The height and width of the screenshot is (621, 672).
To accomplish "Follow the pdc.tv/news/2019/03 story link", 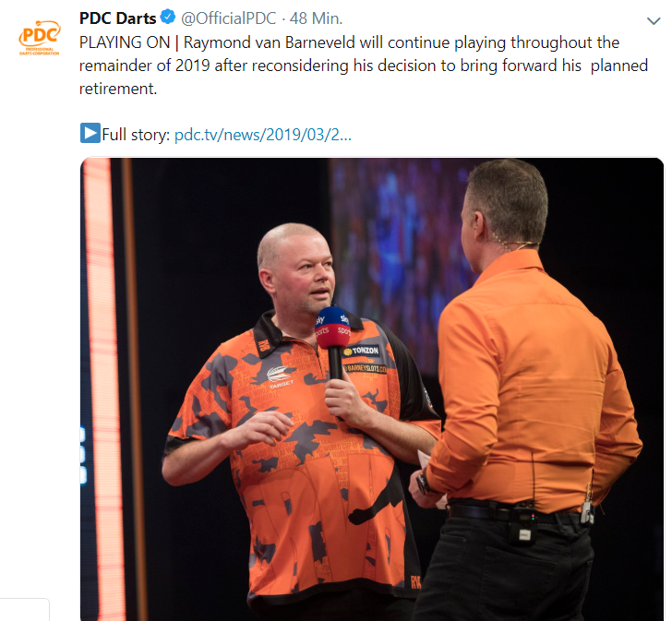I will click(x=263, y=135).
